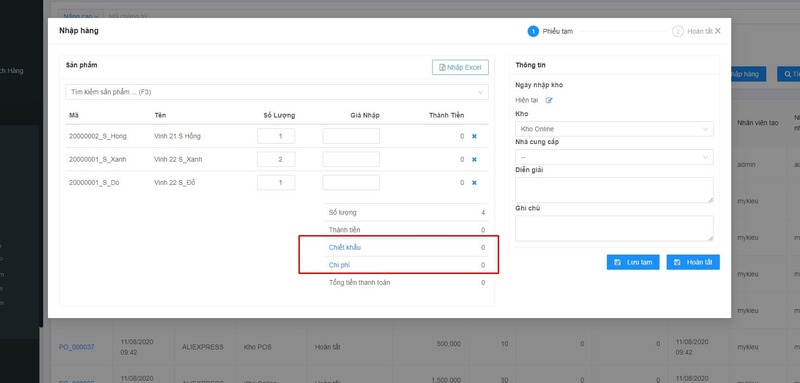This screenshot has height=383, width=800.
Task: Click the 20000002_S_Hong product code
Action: (x=98, y=136)
